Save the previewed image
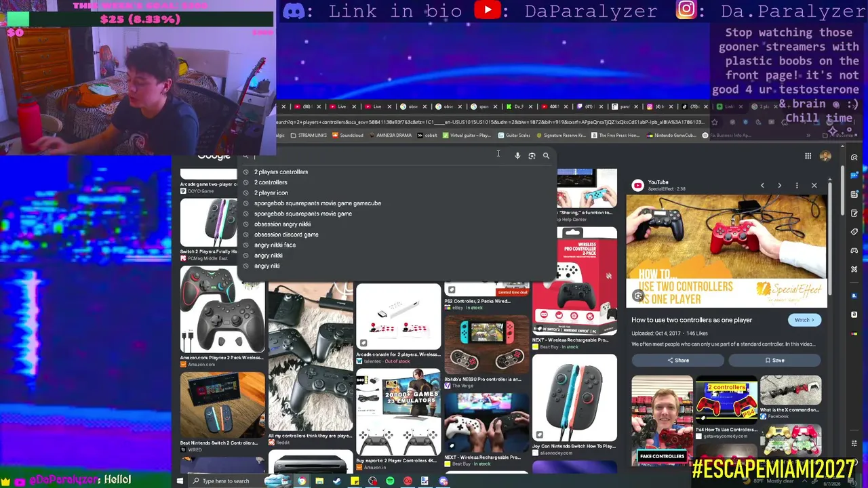 coord(774,361)
